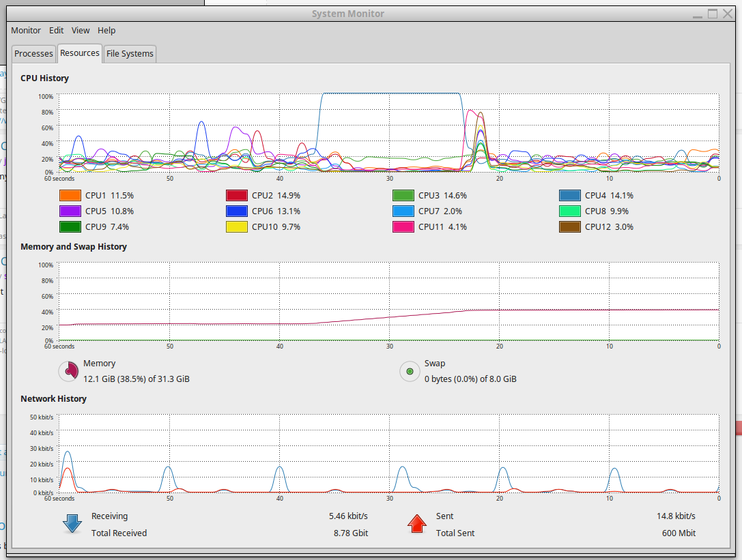Close the System Monitor window
742x560 pixels.
[x=728, y=14]
